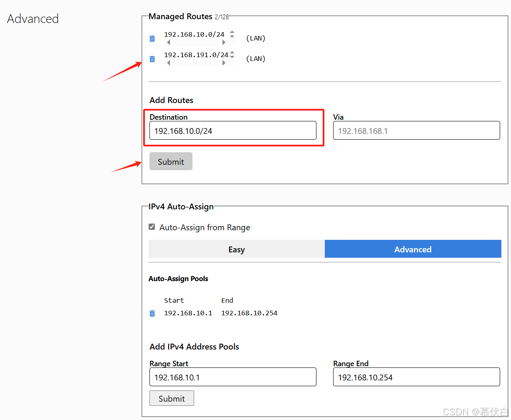
Task: Click the left scroll arrow under 192.168.10.0/24 route
Action: [x=168, y=43]
